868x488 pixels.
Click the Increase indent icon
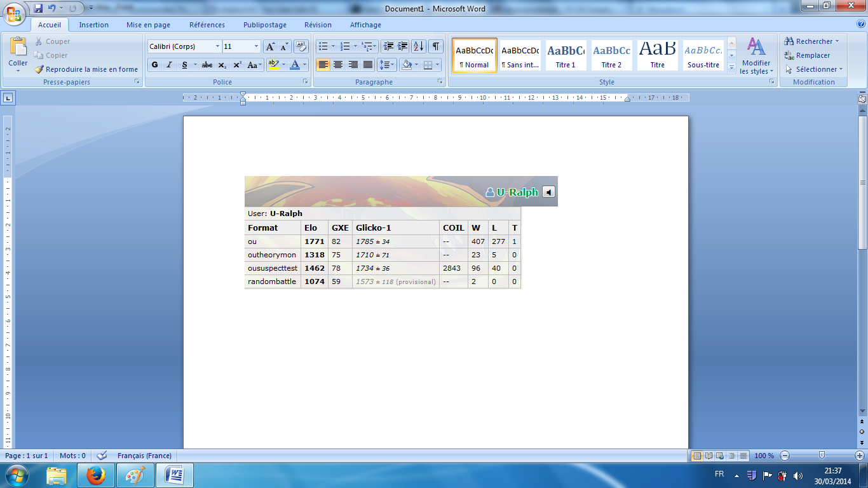(403, 46)
